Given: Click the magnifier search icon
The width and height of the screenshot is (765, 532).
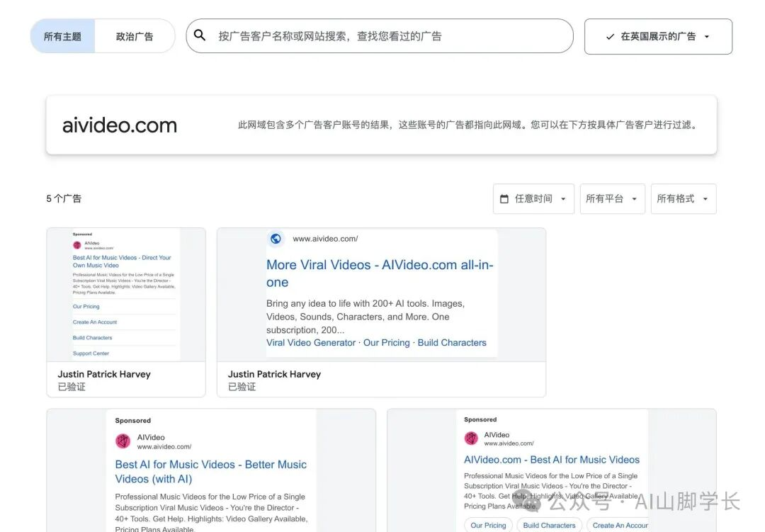Looking at the screenshot, I should point(200,35).
